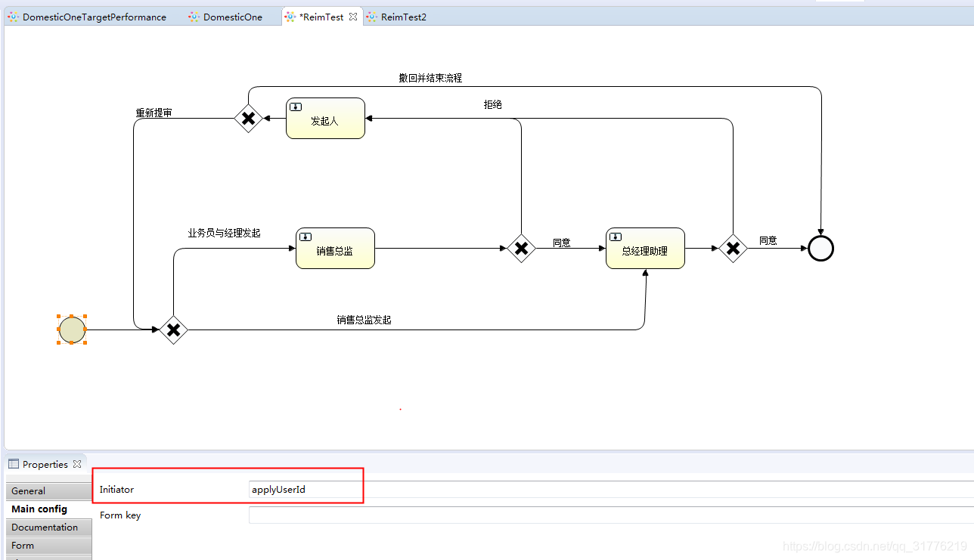The height and width of the screenshot is (560, 974).
Task: Close the *ReimTest tab
Action: tap(353, 16)
